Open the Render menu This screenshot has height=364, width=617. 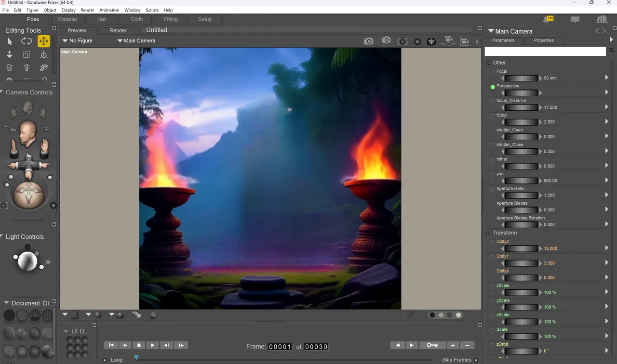coord(87,10)
